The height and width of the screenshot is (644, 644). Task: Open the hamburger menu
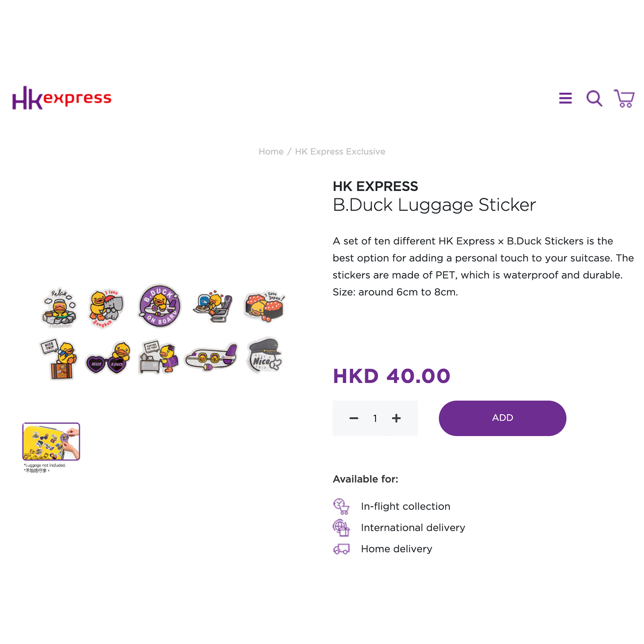pyautogui.click(x=565, y=98)
